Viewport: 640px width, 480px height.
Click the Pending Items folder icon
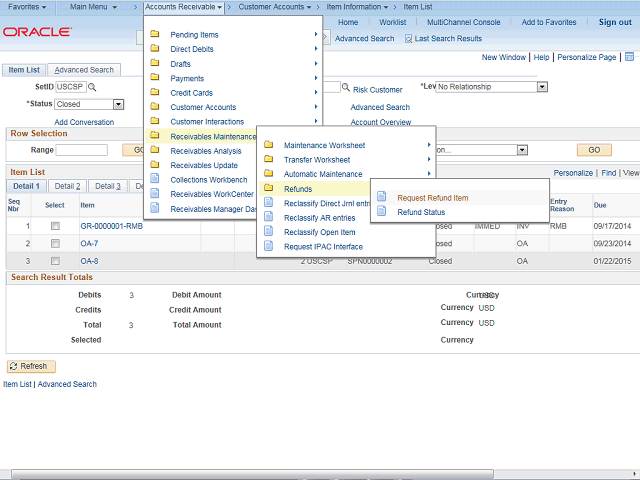click(155, 35)
